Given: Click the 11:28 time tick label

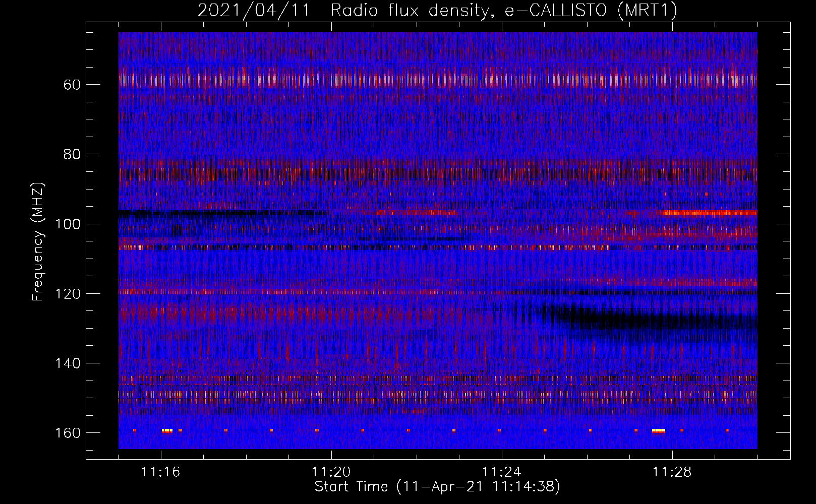Looking at the screenshot, I should click(672, 472).
